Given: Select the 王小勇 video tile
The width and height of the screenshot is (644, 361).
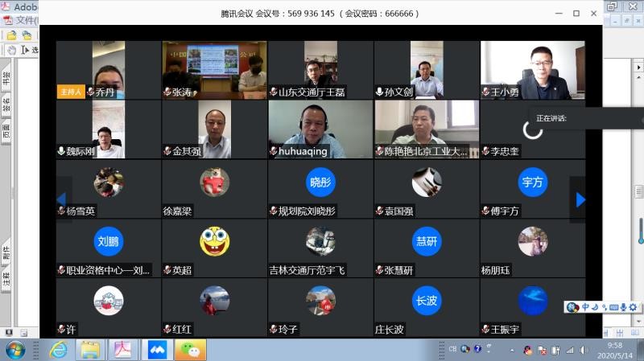Looking at the screenshot, I should (532, 69).
